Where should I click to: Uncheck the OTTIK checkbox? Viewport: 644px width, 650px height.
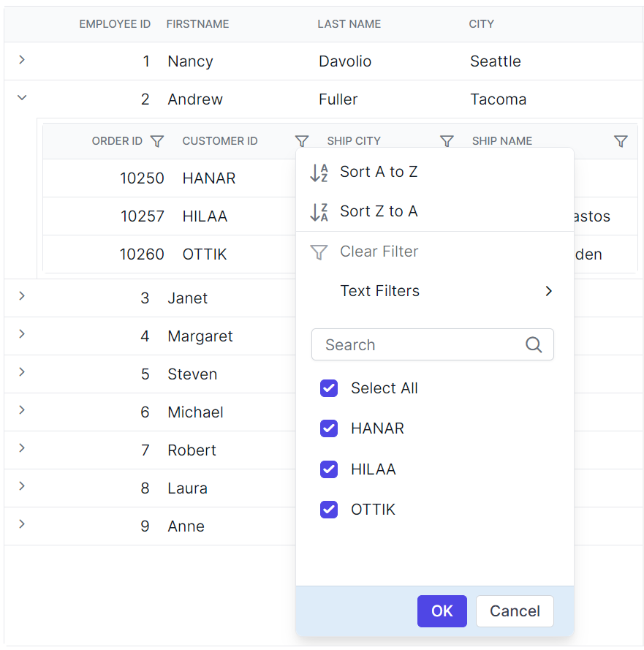329,510
